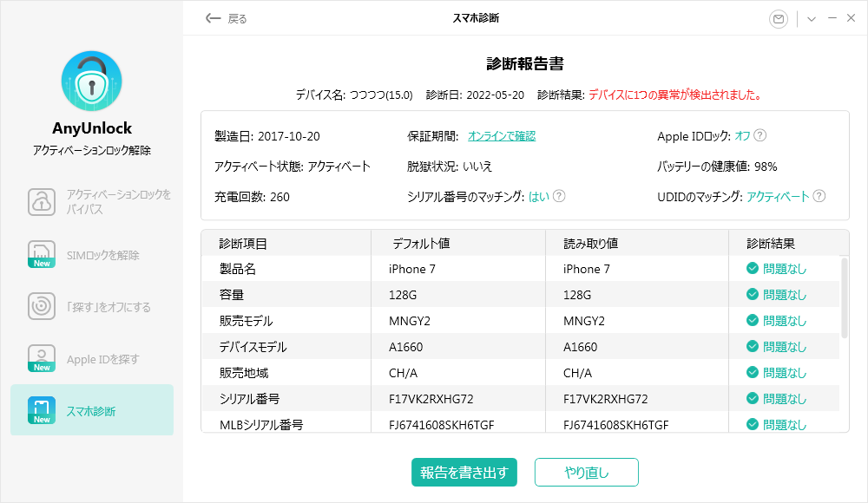Click the help icon beside Apple IDロック
The height and width of the screenshot is (503, 868).
point(760,135)
